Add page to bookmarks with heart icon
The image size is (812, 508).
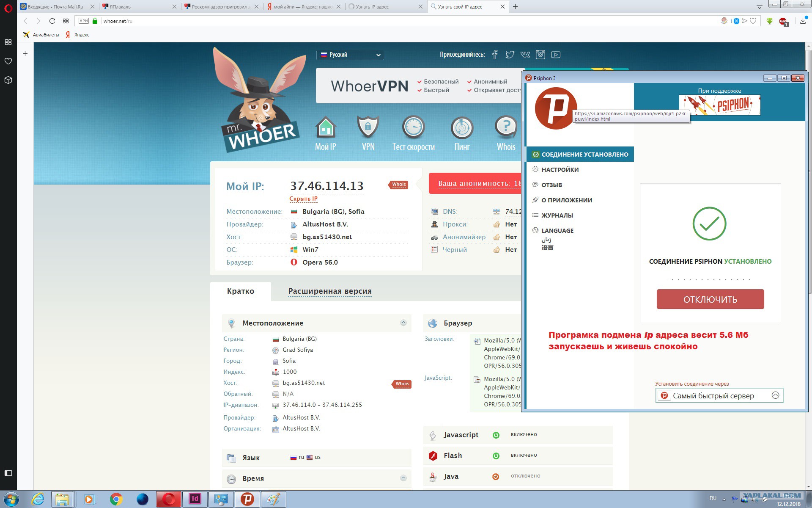click(x=753, y=21)
